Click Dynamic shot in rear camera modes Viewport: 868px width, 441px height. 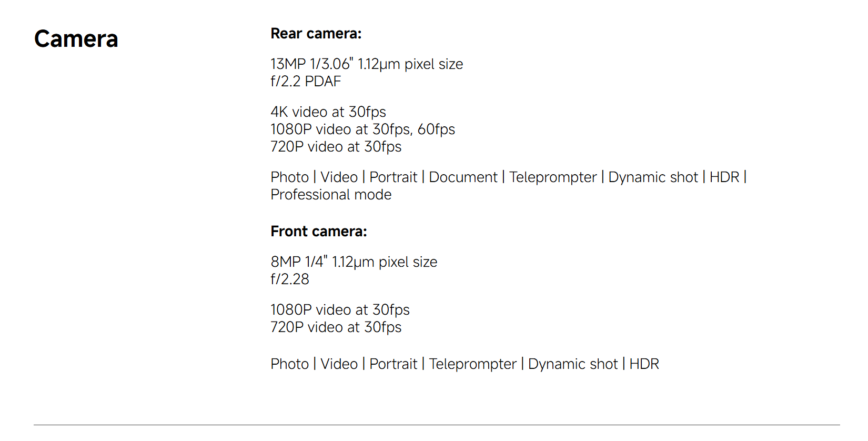click(x=653, y=177)
